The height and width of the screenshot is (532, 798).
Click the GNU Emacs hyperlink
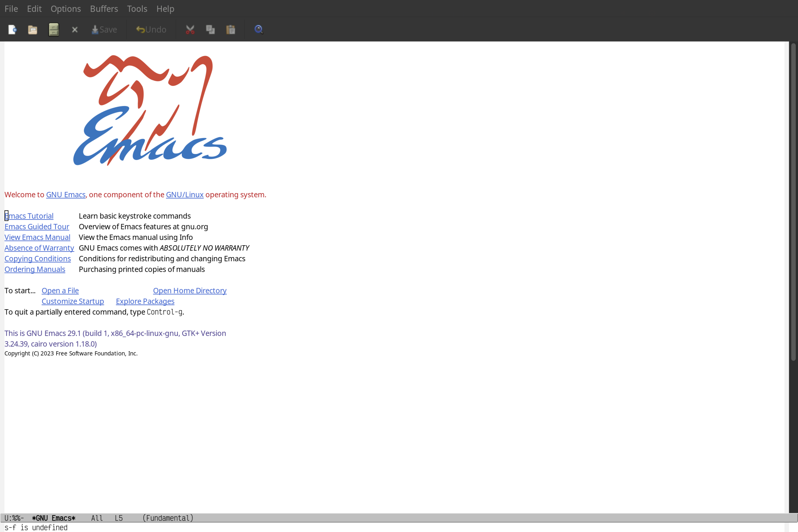click(65, 194)
